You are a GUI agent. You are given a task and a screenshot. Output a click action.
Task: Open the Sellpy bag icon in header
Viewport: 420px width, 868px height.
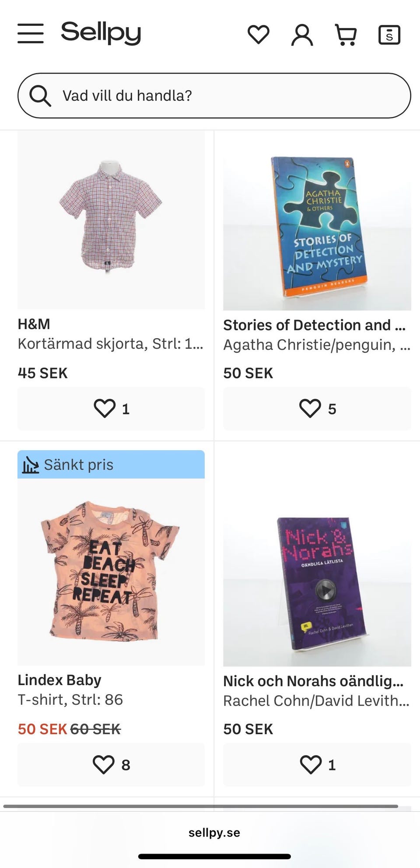pyautogui.click(x=389, y=35)
